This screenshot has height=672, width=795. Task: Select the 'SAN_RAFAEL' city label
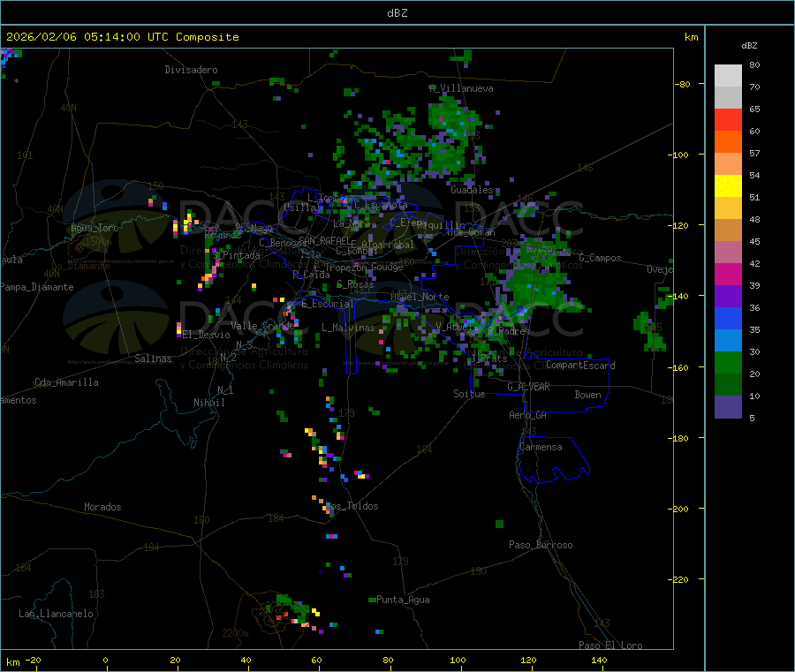tap(324, 241)
